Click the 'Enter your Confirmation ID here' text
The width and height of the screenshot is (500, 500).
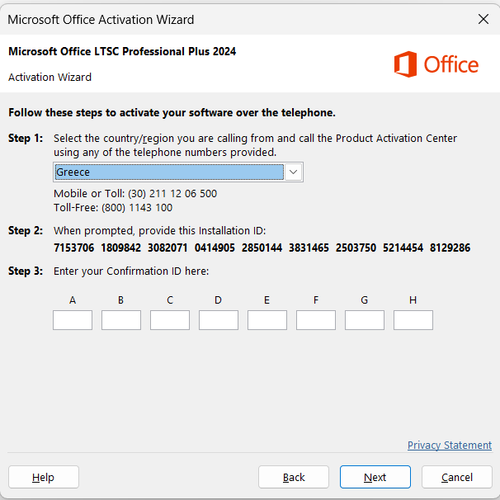(131, 271)
